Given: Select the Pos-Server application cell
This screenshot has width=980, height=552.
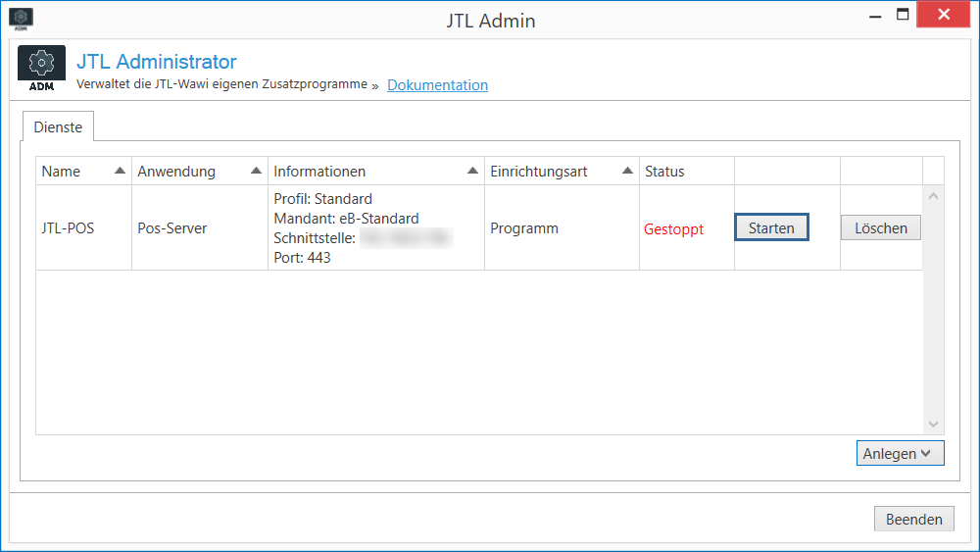Looking at the screenshot, I should (x=172, y=228).
